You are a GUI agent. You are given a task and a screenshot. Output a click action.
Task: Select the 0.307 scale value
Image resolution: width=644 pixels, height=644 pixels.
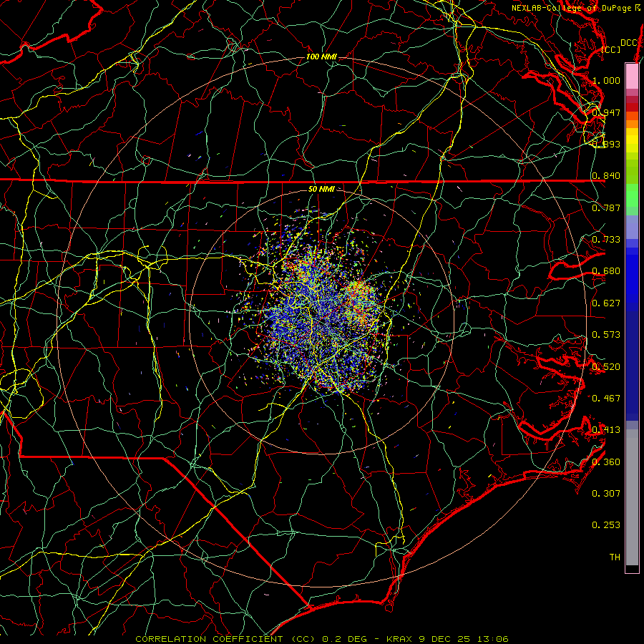[606, 494]
